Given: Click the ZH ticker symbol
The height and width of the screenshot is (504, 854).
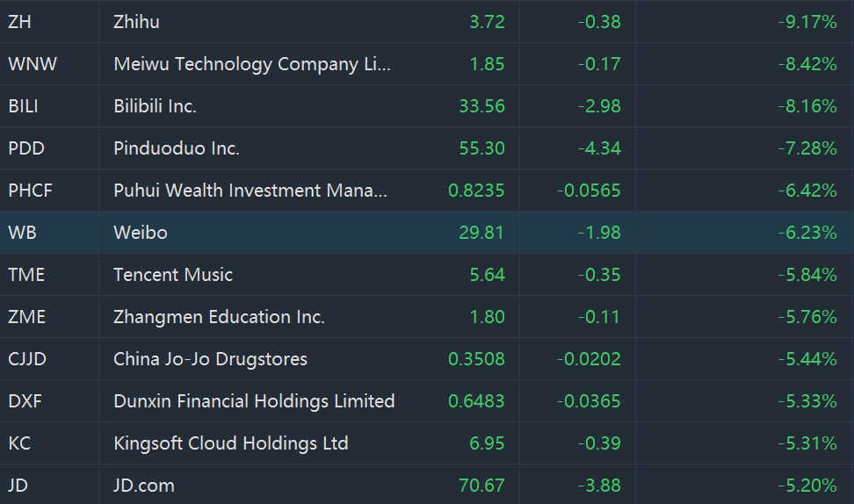Looking at the screenshot, I should [19, 22].
